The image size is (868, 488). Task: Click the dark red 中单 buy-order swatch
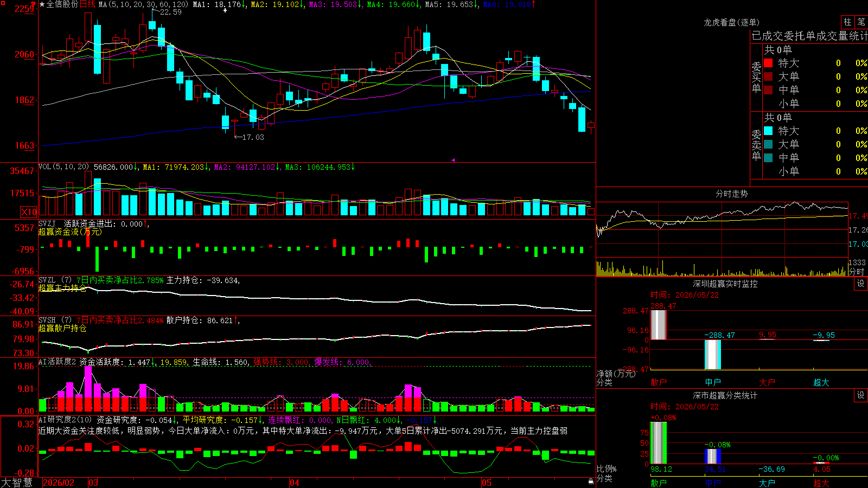[768, 90]
